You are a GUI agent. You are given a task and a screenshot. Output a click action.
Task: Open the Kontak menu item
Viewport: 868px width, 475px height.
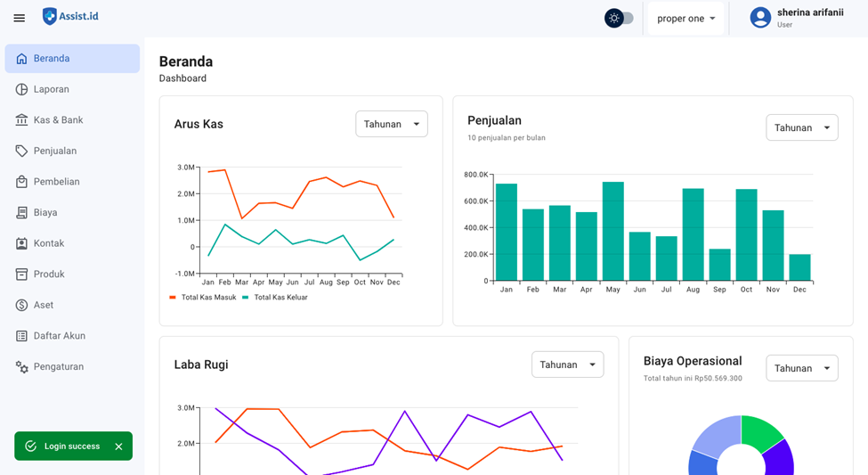pos(49,243)
